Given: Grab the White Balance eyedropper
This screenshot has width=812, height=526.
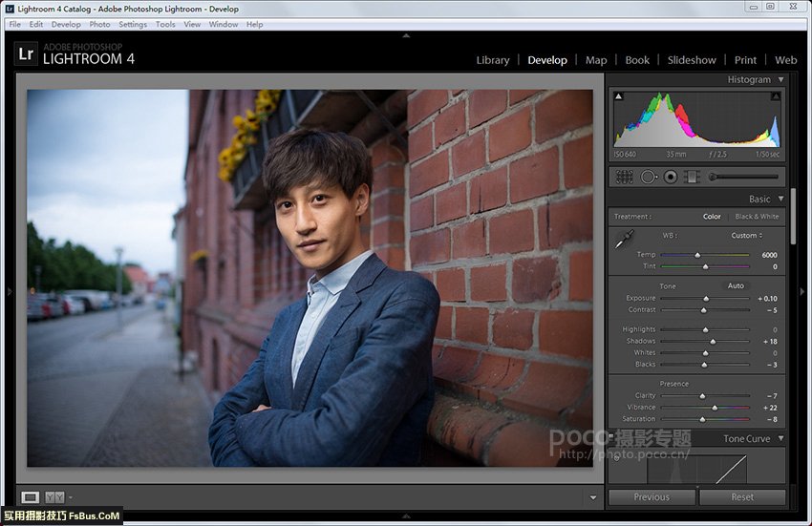Looking at the screenshot, I should (x=623, y=240).
